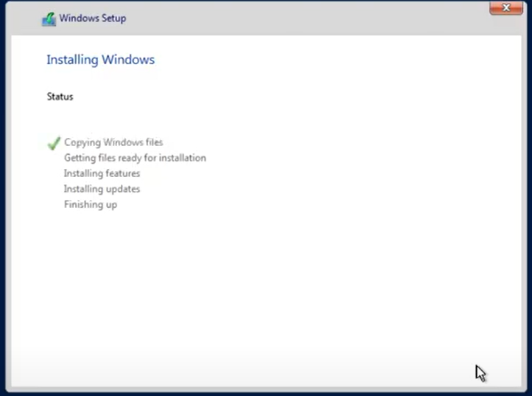
Task: Click the 'Status' label
Action: point(60,97)
